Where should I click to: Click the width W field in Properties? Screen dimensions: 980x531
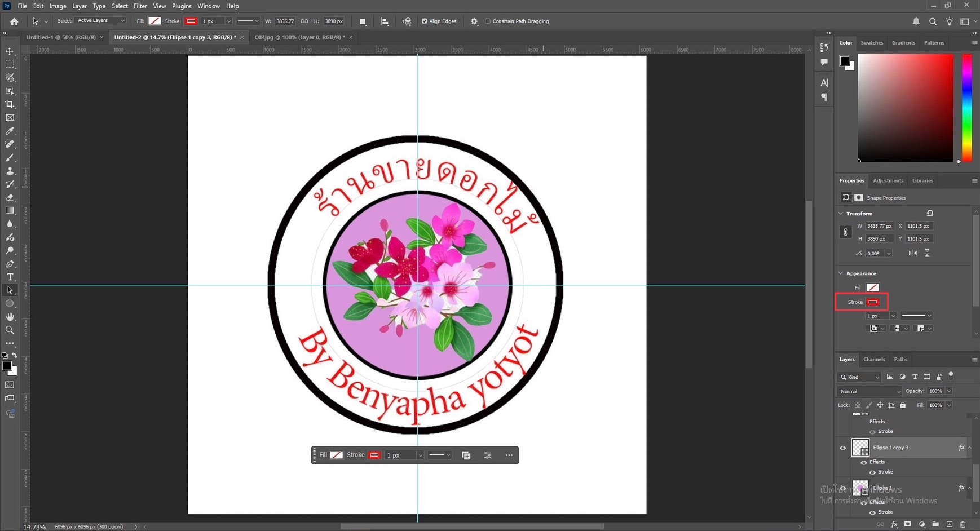[879, 226]
